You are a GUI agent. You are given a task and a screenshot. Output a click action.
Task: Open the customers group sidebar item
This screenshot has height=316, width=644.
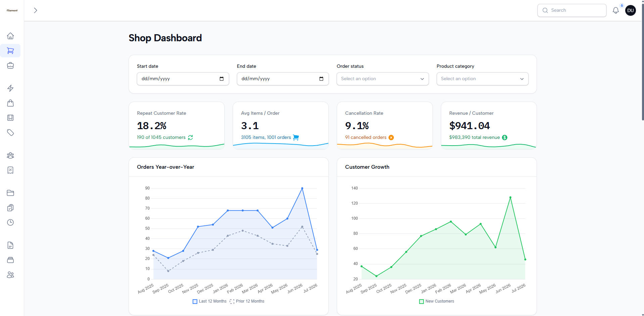10,155
